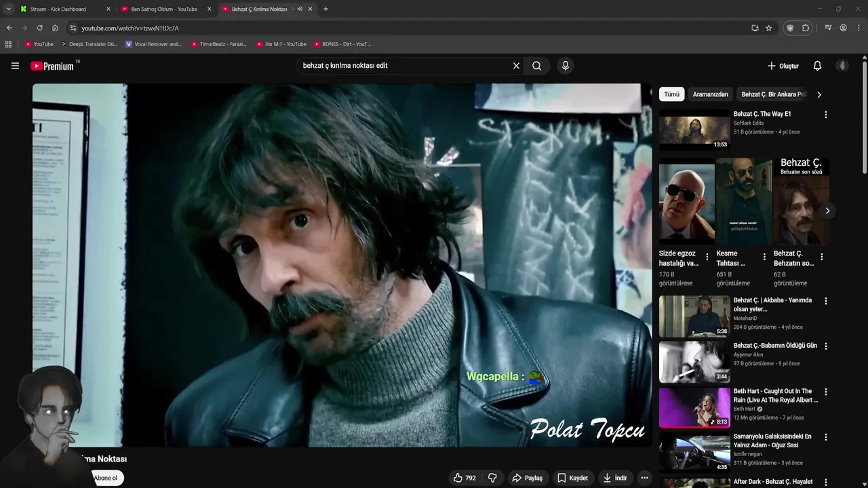Open options for Beth Hart video
This screenshot has height=488, width=868.
[x=825, y=391]
